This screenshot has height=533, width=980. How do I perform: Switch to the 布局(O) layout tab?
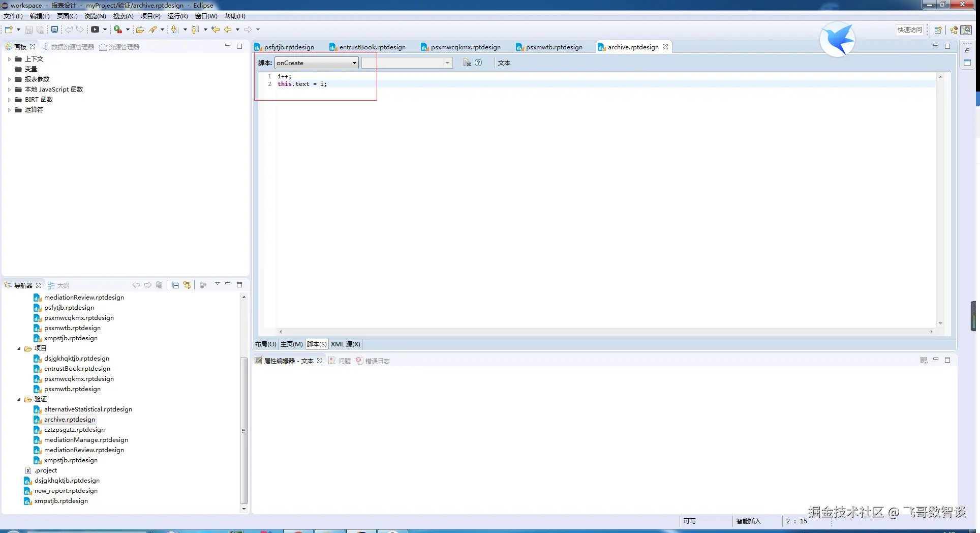pos(266,344)
